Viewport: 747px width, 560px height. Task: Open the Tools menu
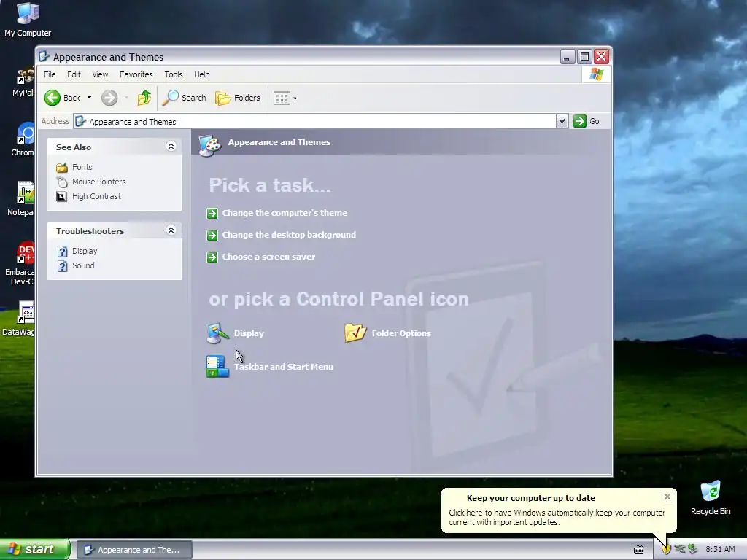pyautogui.click(x=174, y=74)
